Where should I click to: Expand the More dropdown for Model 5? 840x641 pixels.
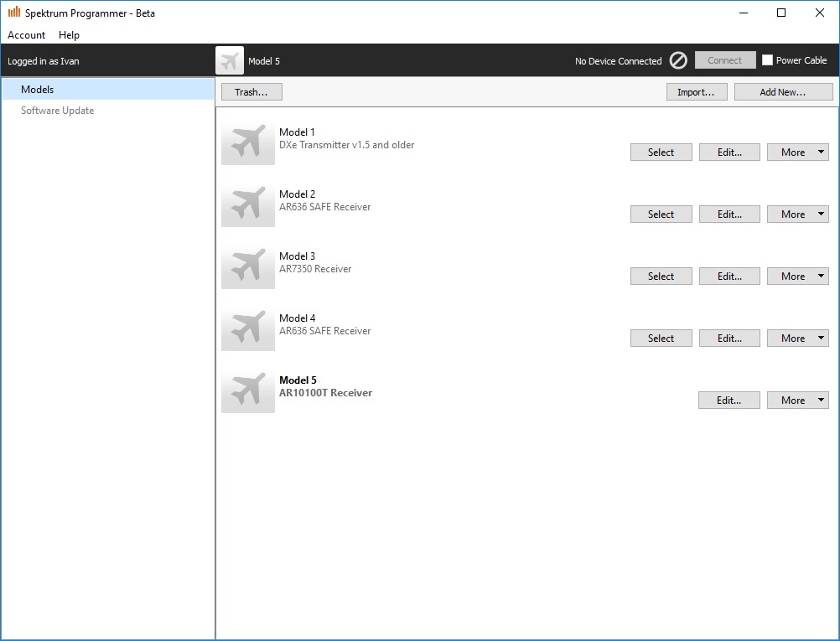[797, 401]
